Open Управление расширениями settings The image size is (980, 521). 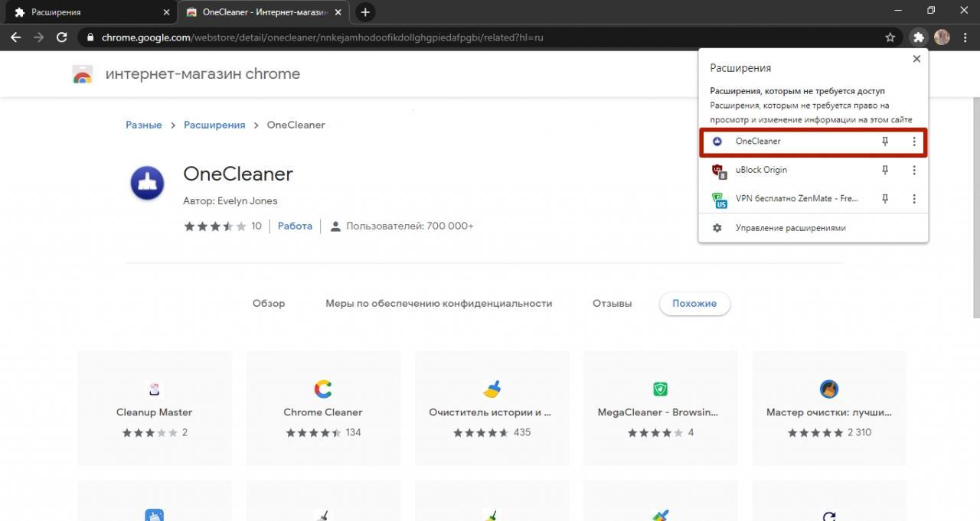click(x=813, y=228)
